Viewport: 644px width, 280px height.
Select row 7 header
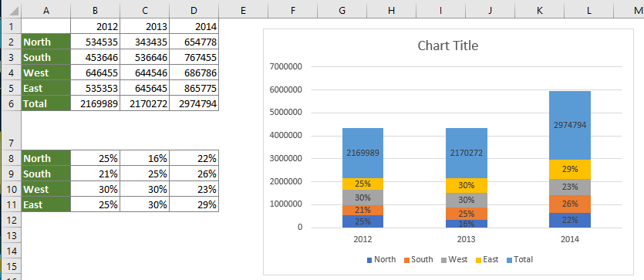11,130
